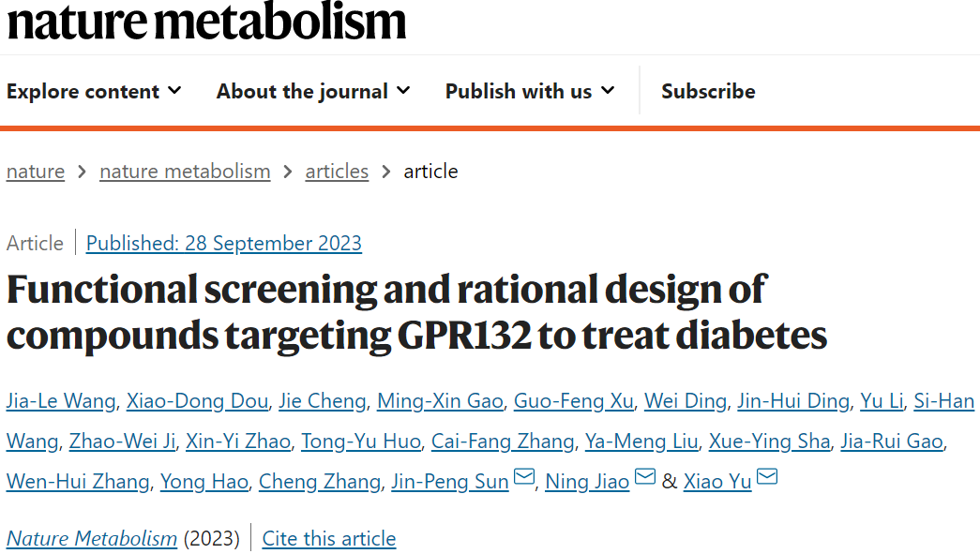Open author Ming-Xin Gao link
This screenshot has width=980, height=554.
pos(440,401)
